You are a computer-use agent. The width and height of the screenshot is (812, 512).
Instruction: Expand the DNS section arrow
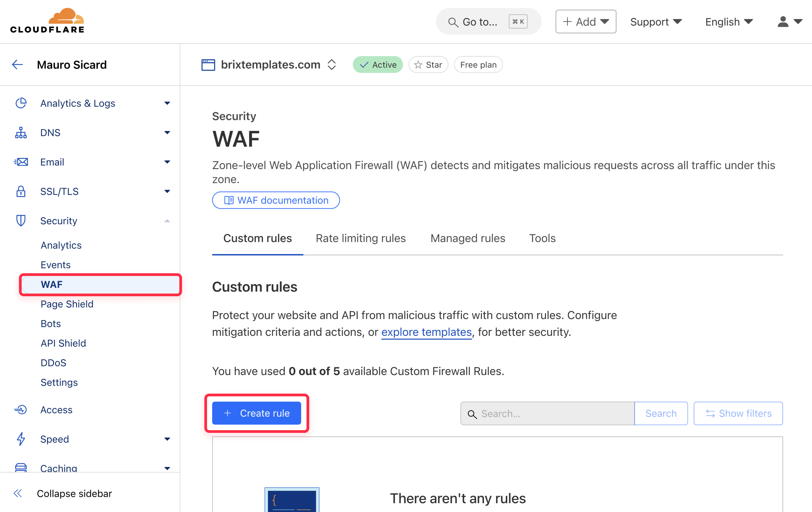pos(167,133)
